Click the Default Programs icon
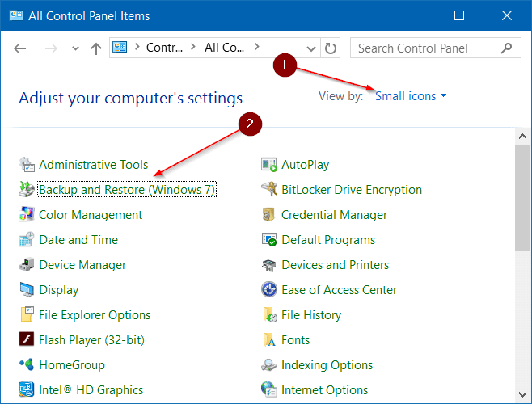The image size is (532, 404). coord(269,239)
